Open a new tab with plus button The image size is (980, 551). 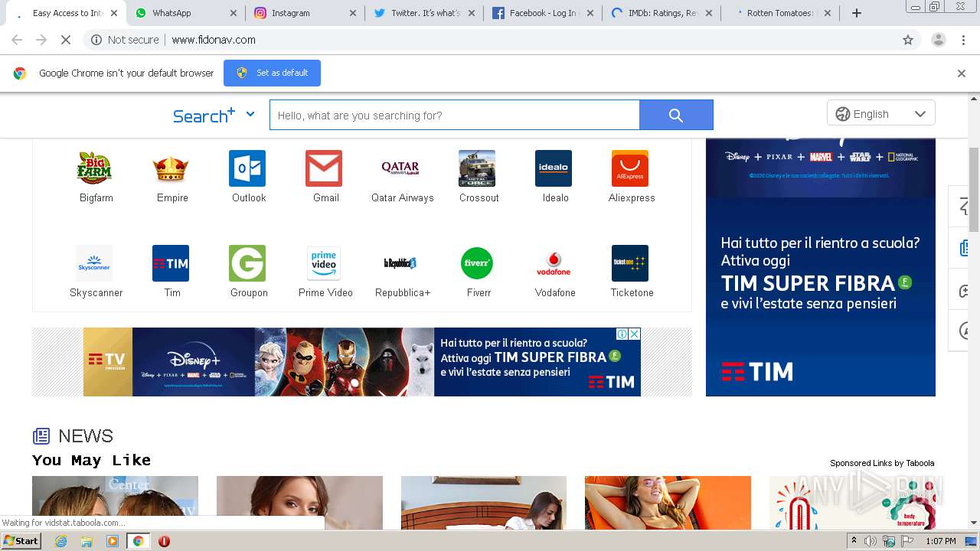[857, 13]
